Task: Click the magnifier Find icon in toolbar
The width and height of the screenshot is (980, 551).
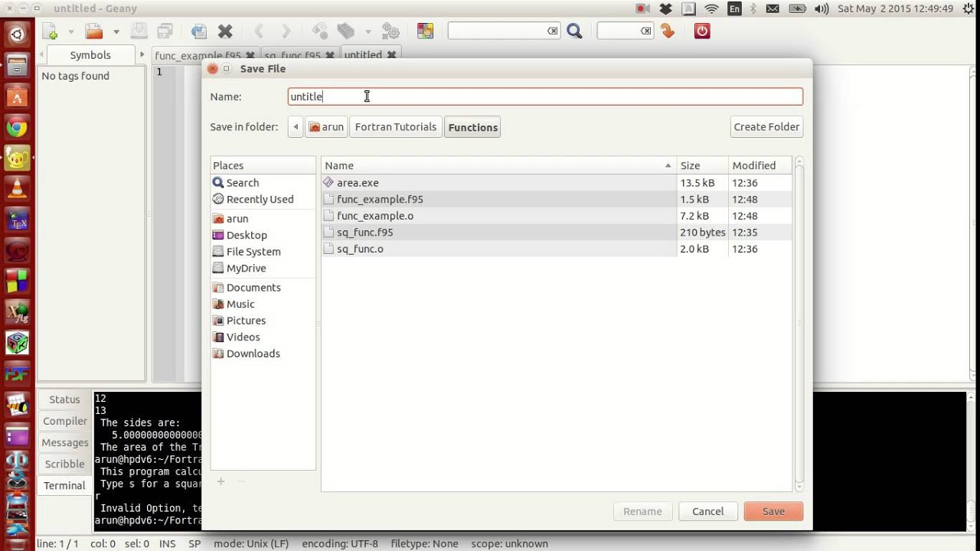Action: (575, 31)
